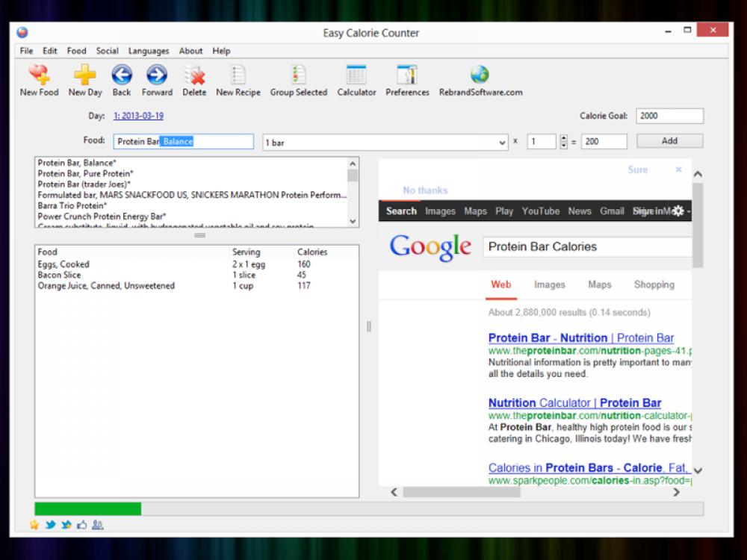Click the green calorie progress bar

[x=87, y=508]
